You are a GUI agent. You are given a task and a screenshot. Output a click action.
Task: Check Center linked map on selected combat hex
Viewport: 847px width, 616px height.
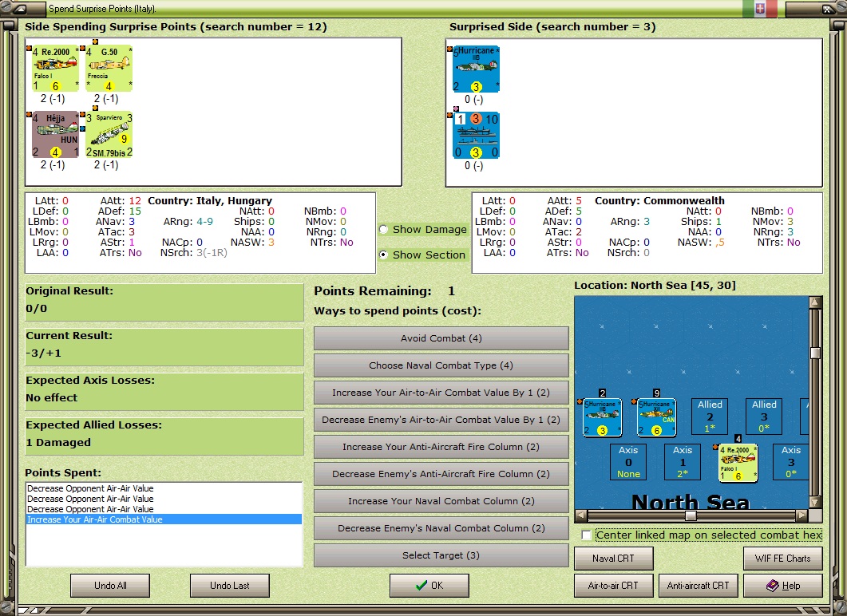coord(587,535)
